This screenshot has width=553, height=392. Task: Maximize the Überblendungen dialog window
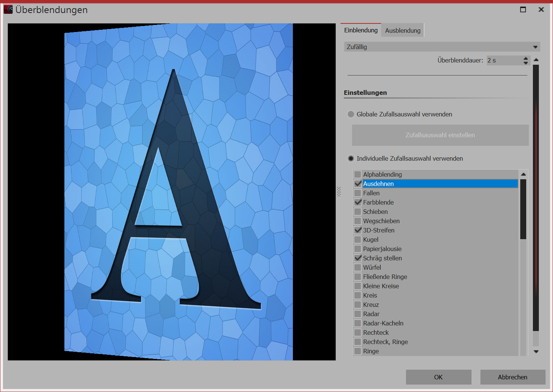pyautogui.click(x=523, y=10)
